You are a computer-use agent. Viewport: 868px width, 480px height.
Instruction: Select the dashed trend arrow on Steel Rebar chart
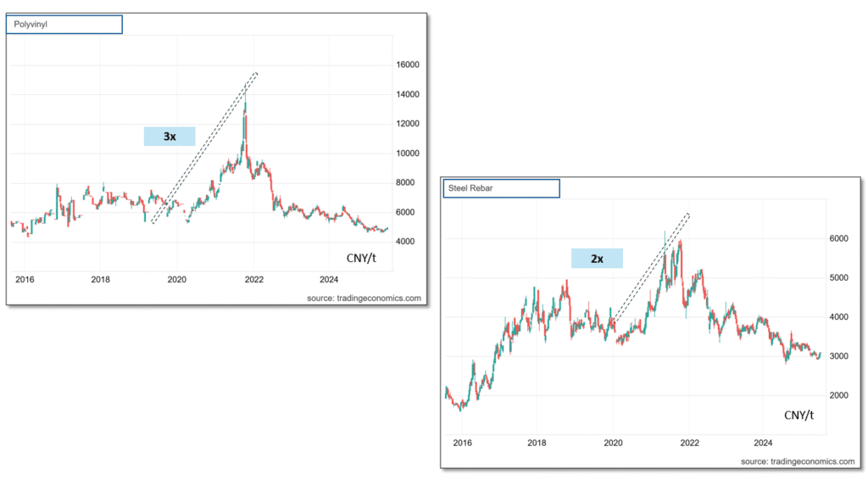coord(651,269)
